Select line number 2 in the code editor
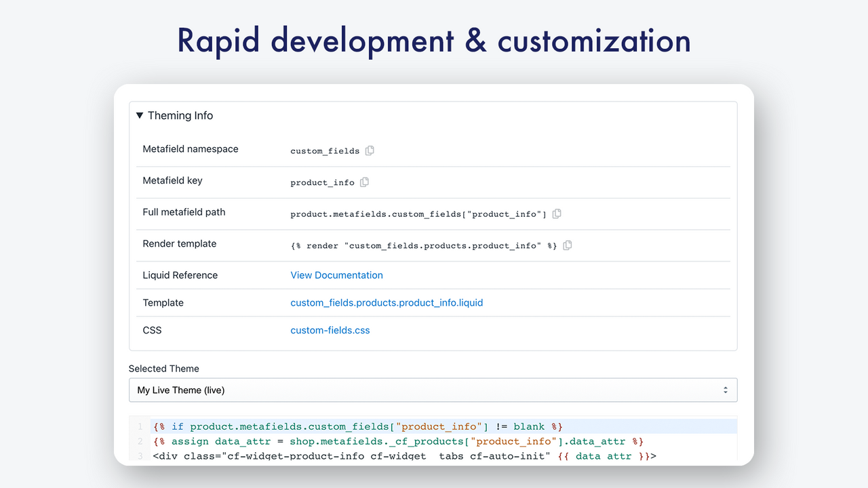Image resolution: width=868 pixels, height=488 pixels. (140, 441)
